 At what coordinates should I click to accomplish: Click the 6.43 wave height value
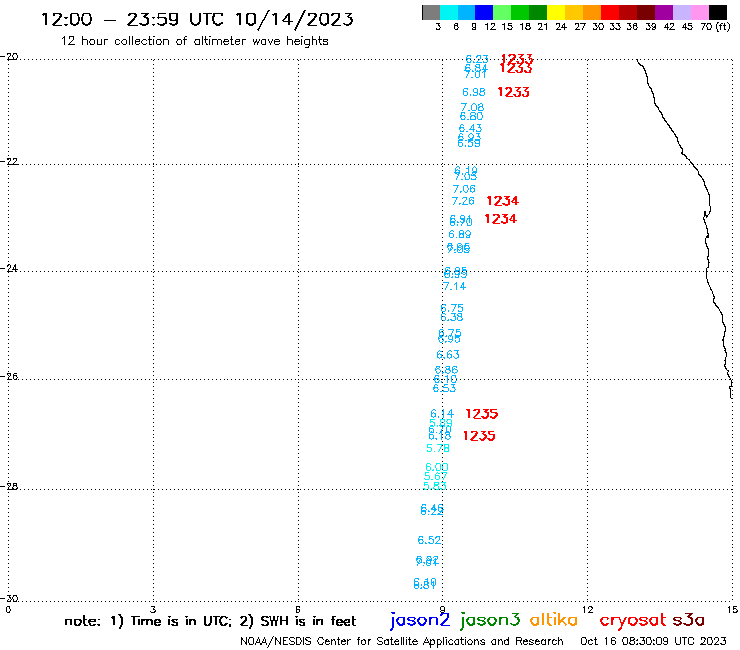click(470, 128)
